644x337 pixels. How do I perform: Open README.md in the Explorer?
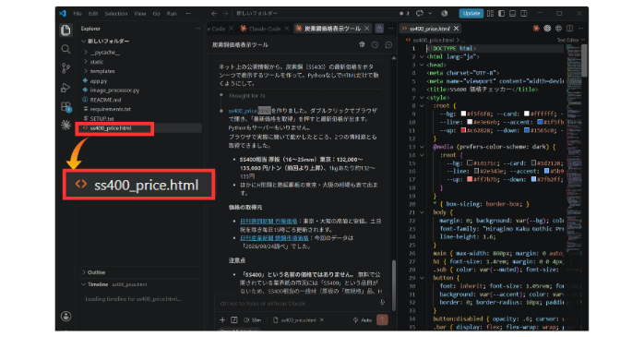[105, 100]
